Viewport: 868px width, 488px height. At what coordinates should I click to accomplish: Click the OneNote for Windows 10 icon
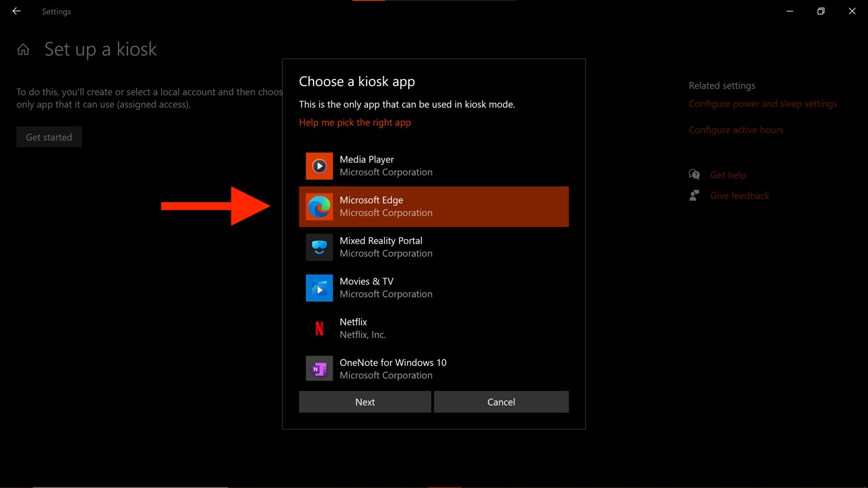[x=319, y=369]
